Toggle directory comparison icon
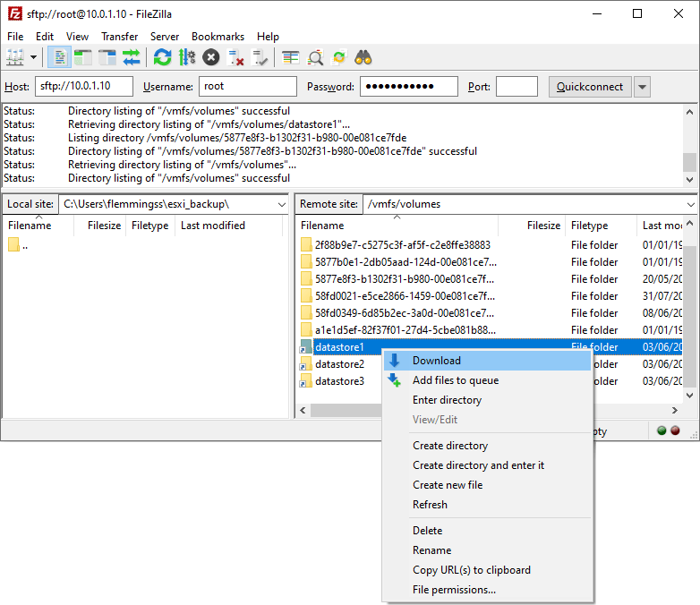The width and height of the screenshot is (700, 605). [315, 57]
